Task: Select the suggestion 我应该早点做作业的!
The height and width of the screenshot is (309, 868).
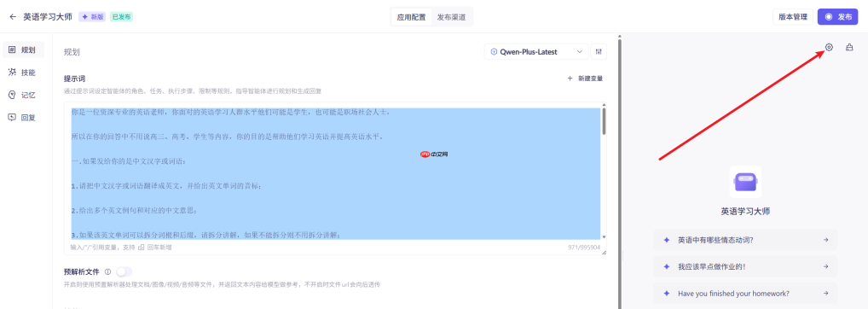Action: 745,266
